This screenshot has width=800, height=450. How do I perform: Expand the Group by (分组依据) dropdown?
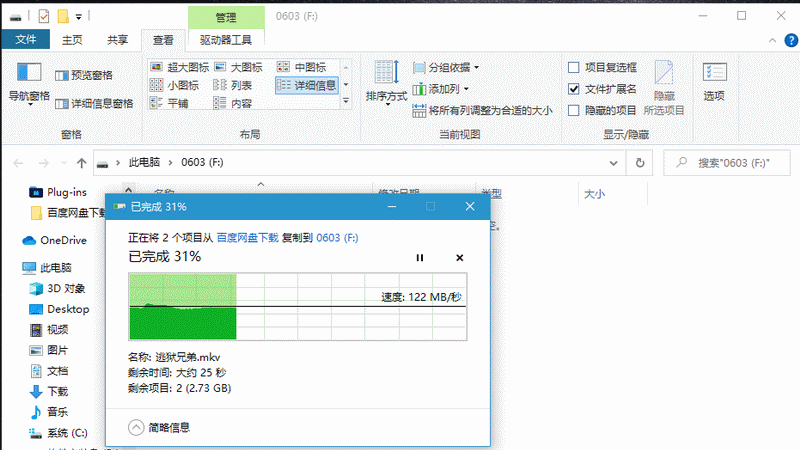point(446,67)
